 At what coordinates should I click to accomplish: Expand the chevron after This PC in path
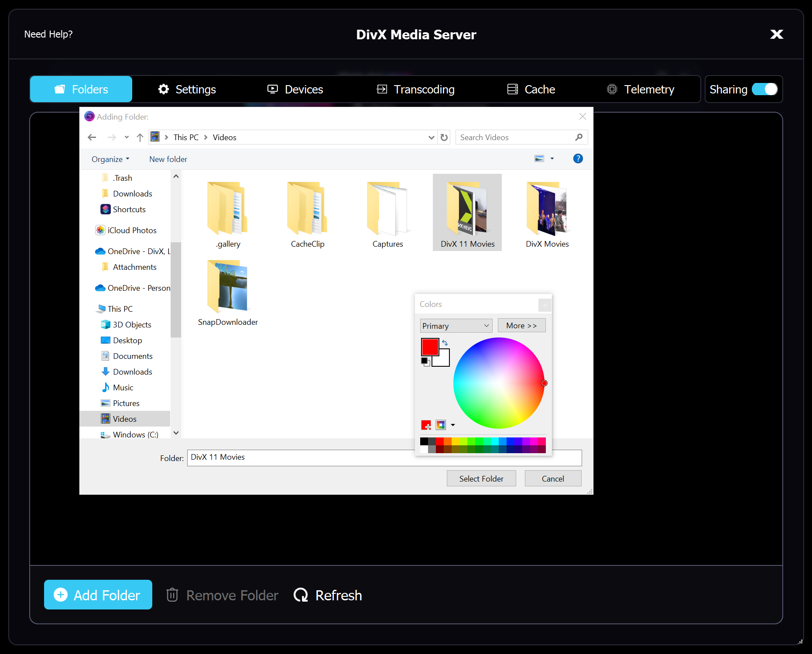[x=206, y=137]
